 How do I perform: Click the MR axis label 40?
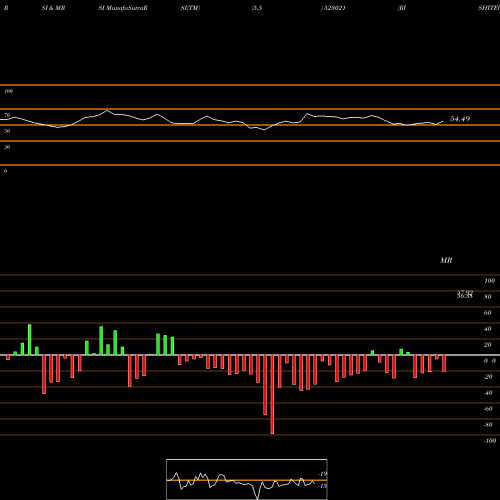pos(488,329)
